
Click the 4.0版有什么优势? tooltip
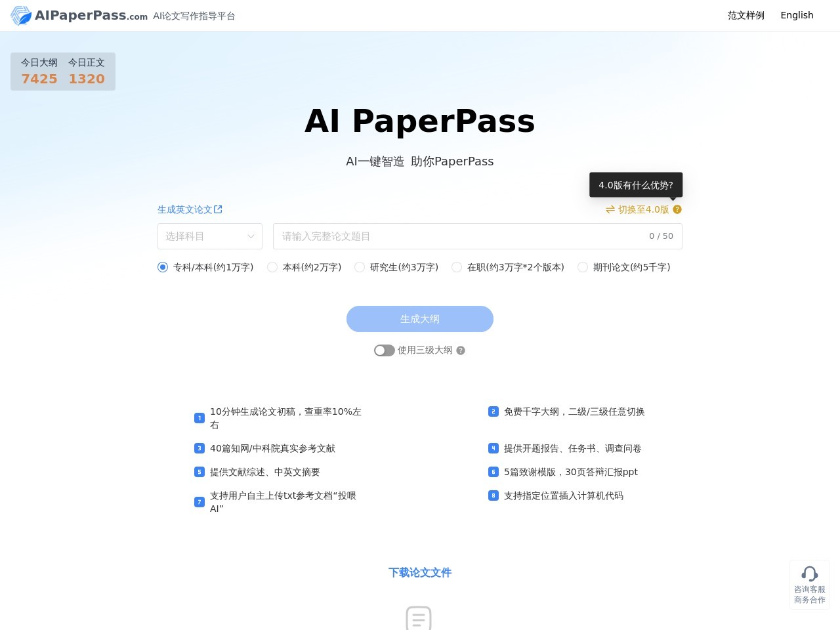tap(636, 185)
